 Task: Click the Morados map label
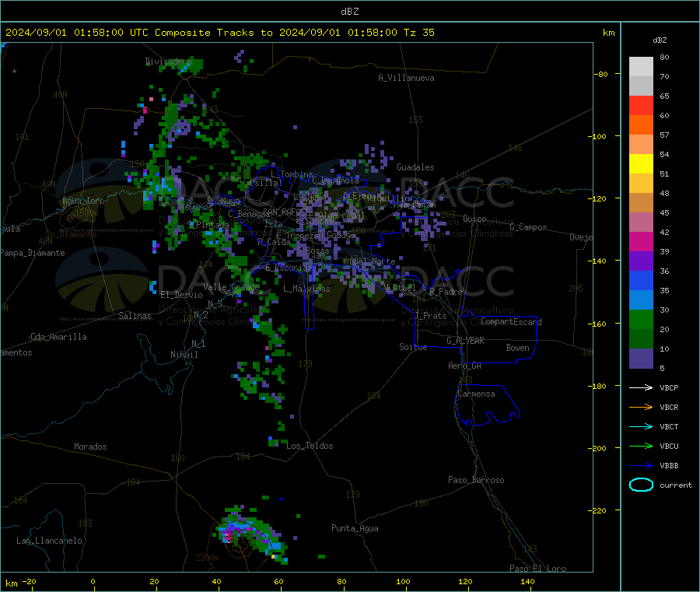tap(91, 447)
